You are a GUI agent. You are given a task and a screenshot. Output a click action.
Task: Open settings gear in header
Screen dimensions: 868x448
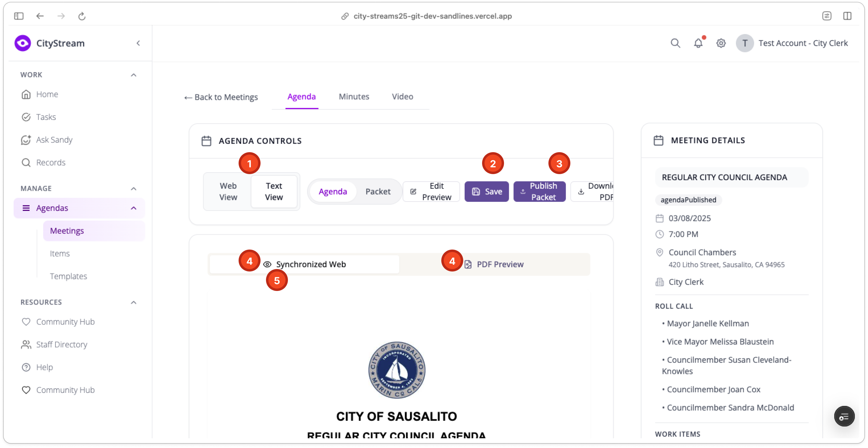(721, 43)
